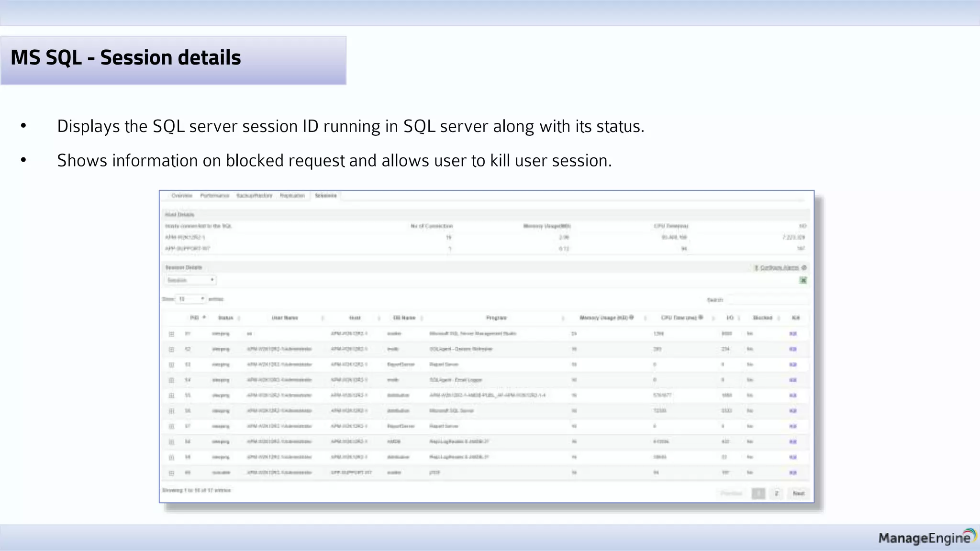
Task: Click CPU Time column info icon
Action: [701, 317]
